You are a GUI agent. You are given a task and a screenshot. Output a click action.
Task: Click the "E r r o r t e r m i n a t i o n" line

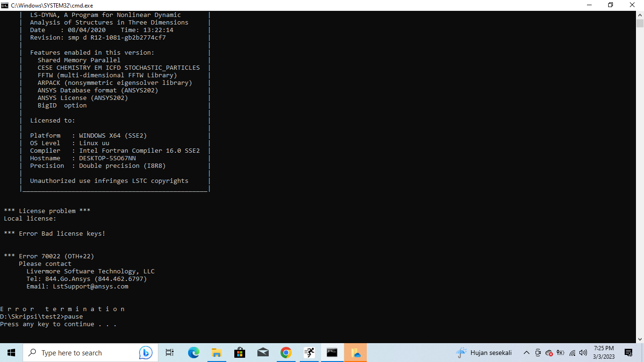pos(62,309)
